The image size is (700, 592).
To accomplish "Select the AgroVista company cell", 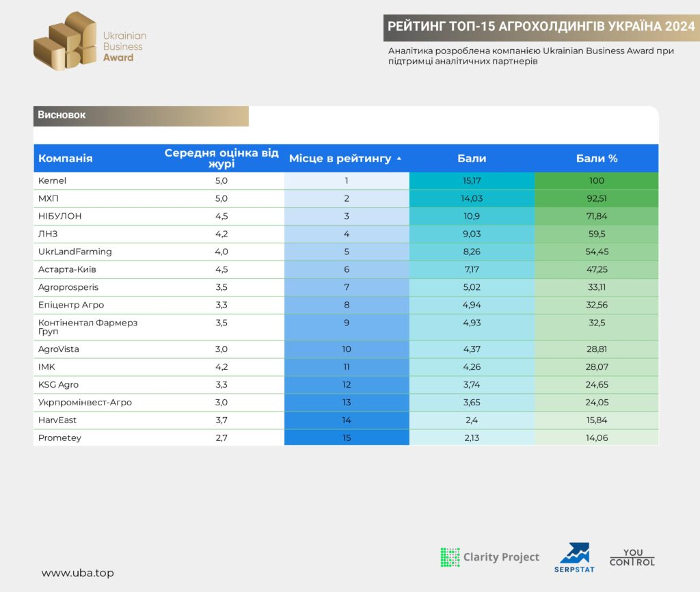I will (96, 349).
